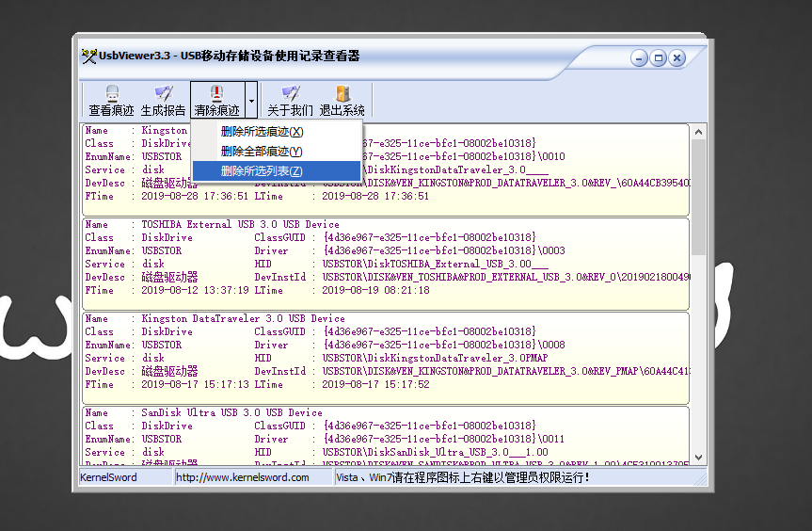Click LTime value 2019-08-19 08:21:18
Screen dimensions: 812x531
tap(376, 291)
